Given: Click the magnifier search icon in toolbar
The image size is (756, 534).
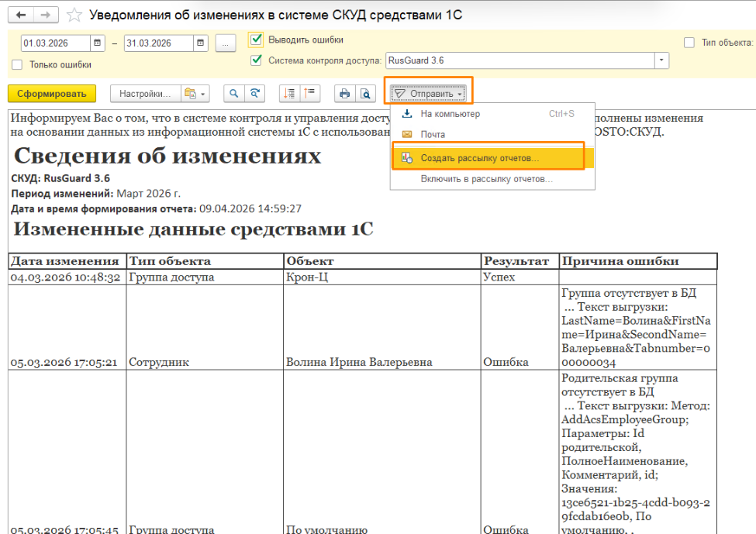Looking at the screenshot, I should (233, 94).
